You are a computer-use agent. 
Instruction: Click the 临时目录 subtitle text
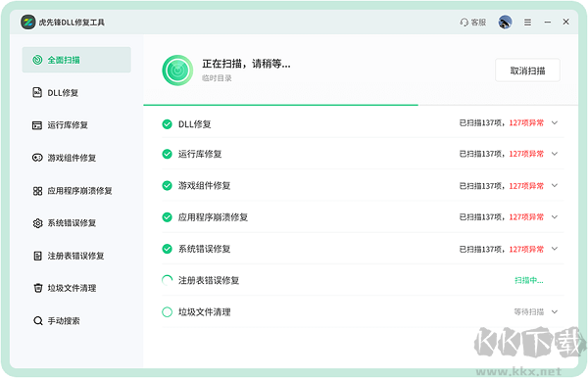[x=217, y=78]
